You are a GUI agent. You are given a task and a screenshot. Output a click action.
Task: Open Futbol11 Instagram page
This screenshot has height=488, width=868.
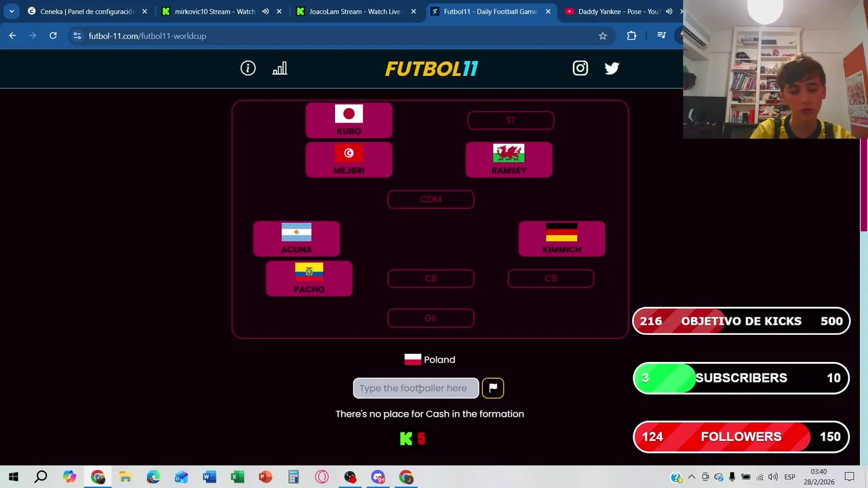point(580,68)
